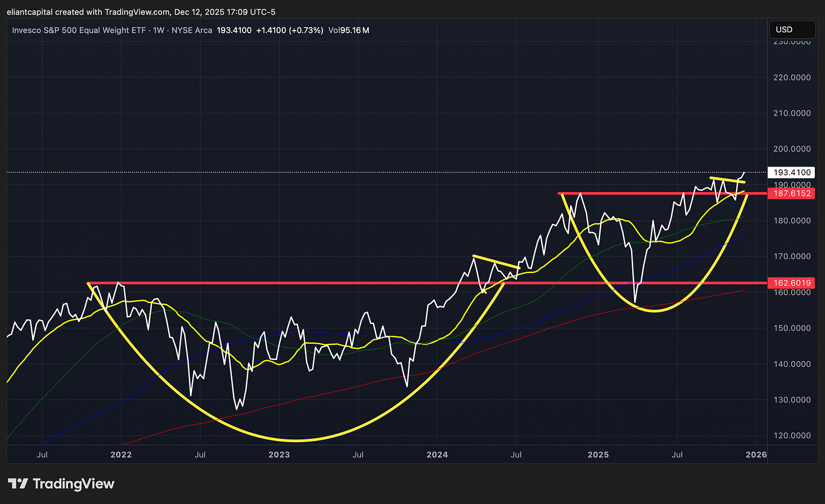Image resolution: width=825 pixels, height=504 pixels.
Task: Open the USD currency selector
Action: coord(791,29)
